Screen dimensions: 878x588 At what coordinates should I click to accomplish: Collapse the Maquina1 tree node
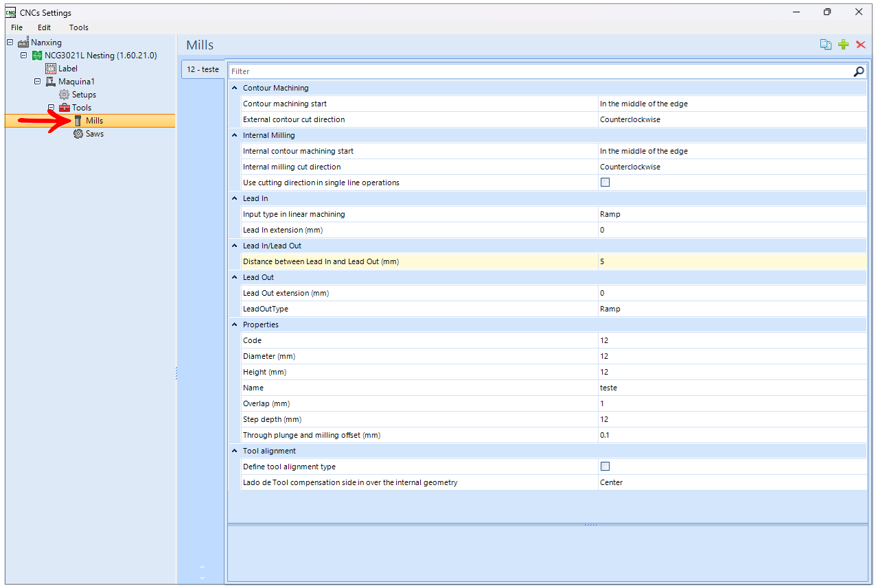click(38, 82)
